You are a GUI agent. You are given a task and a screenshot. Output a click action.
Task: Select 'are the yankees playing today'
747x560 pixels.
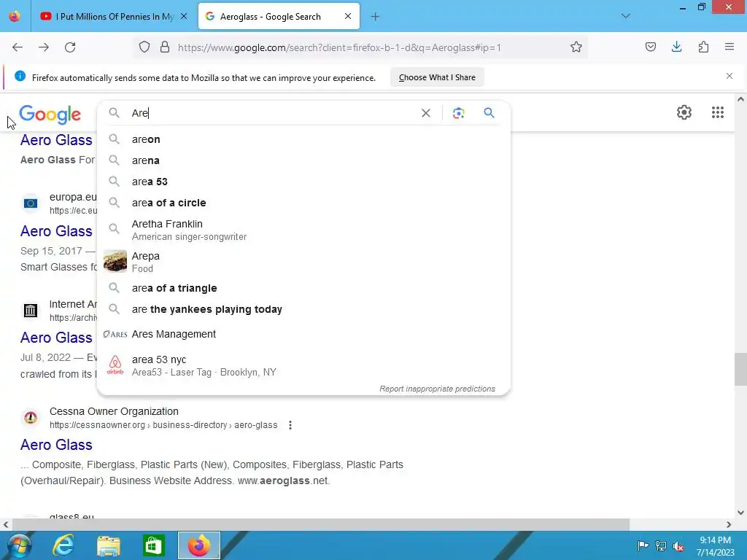pos(303,309)
